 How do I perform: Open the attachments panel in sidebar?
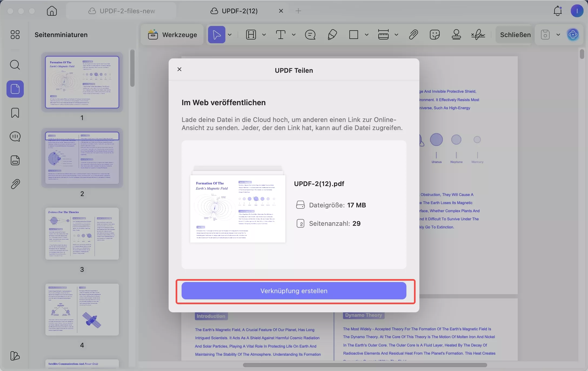(15, 184)
